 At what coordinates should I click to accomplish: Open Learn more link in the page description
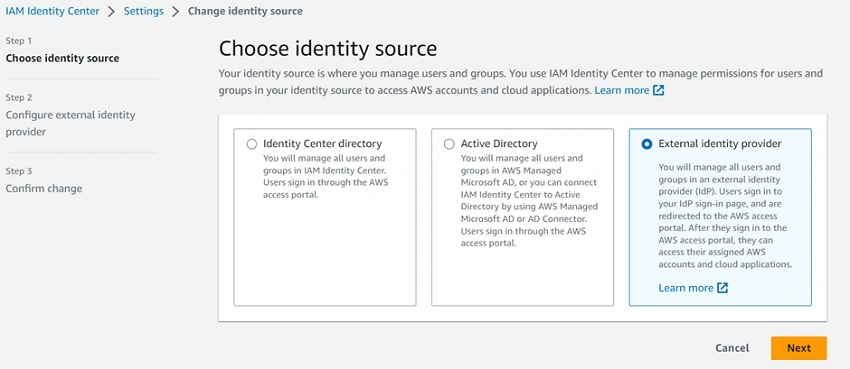pos(622,90)
